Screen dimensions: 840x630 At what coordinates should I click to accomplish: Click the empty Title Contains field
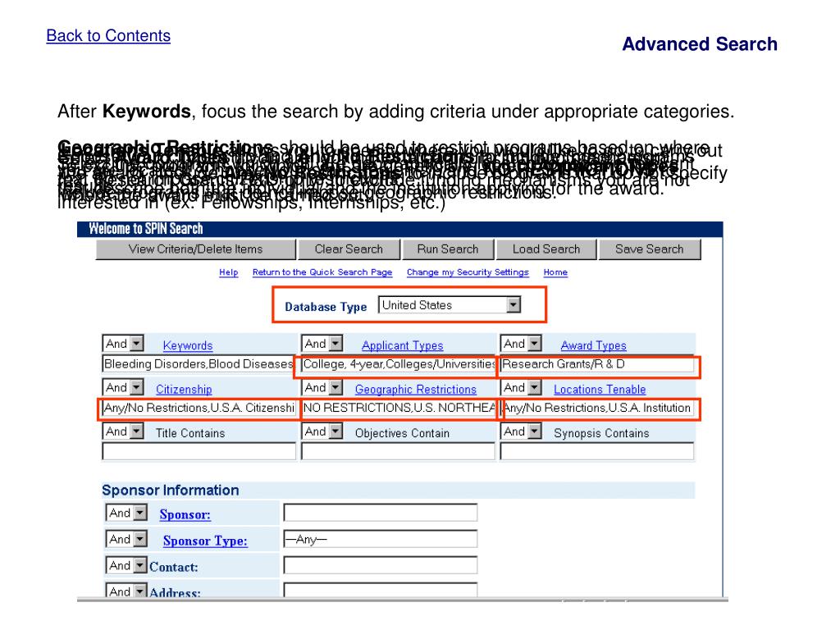tap(199, 452)
